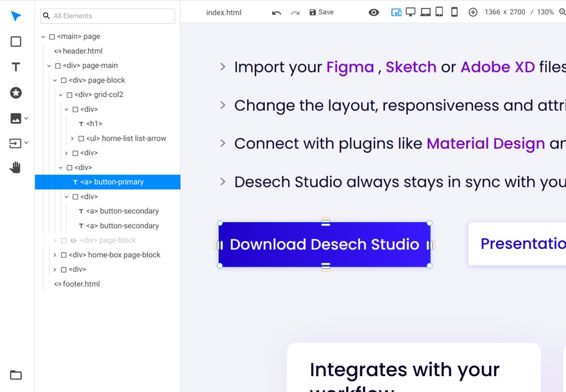Image resolution: width=566 pixels, height=392 pixels.
Task: Click the All Elements search field
Action: point(108,16)
